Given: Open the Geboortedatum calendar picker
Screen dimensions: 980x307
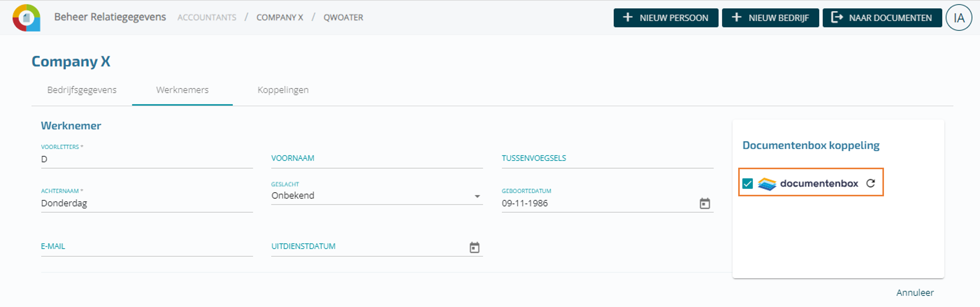Looking at the screenshot, I should click(x=705, y=204).
